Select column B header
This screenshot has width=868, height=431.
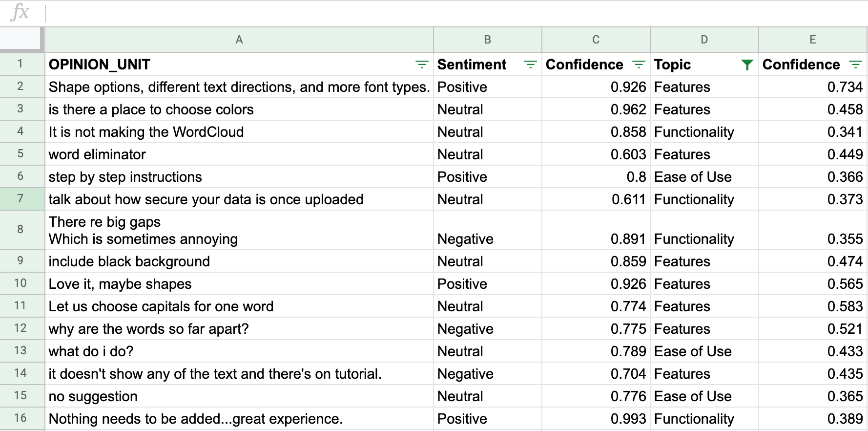point(487,40)
